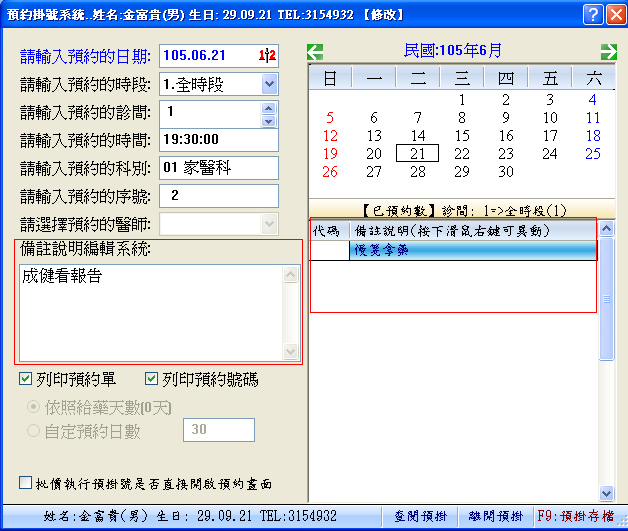
Task: Toggle the 列印預約號碼 checkbox
Action: coord(152,379)
